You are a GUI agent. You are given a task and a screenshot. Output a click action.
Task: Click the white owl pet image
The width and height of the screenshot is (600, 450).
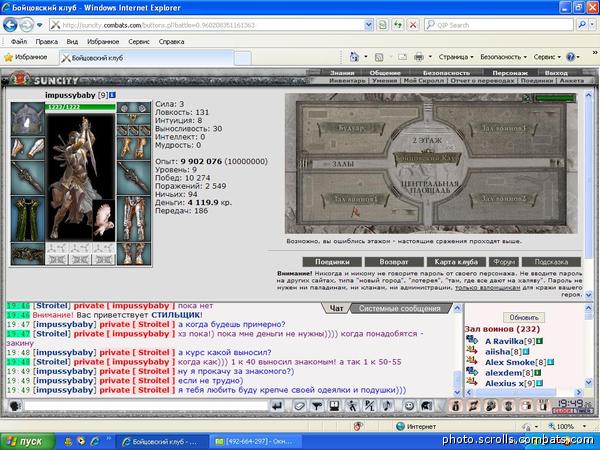click(x=104, y=220)
